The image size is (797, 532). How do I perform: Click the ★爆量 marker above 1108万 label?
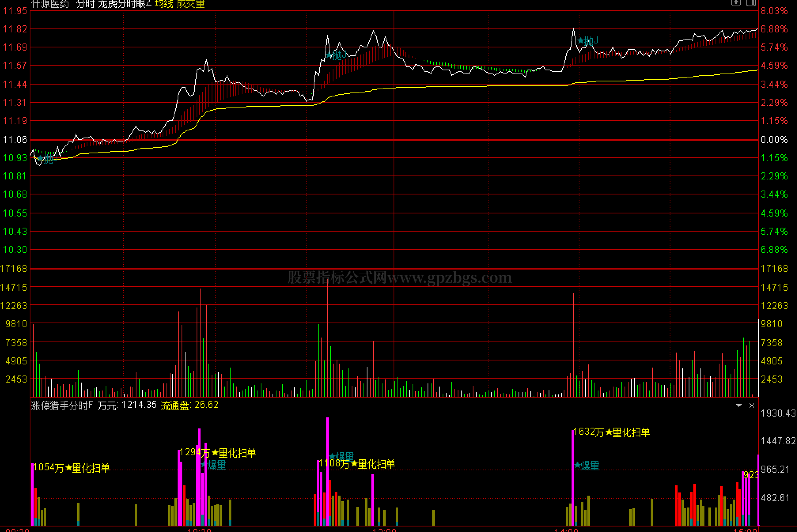(x=342, y=457)
